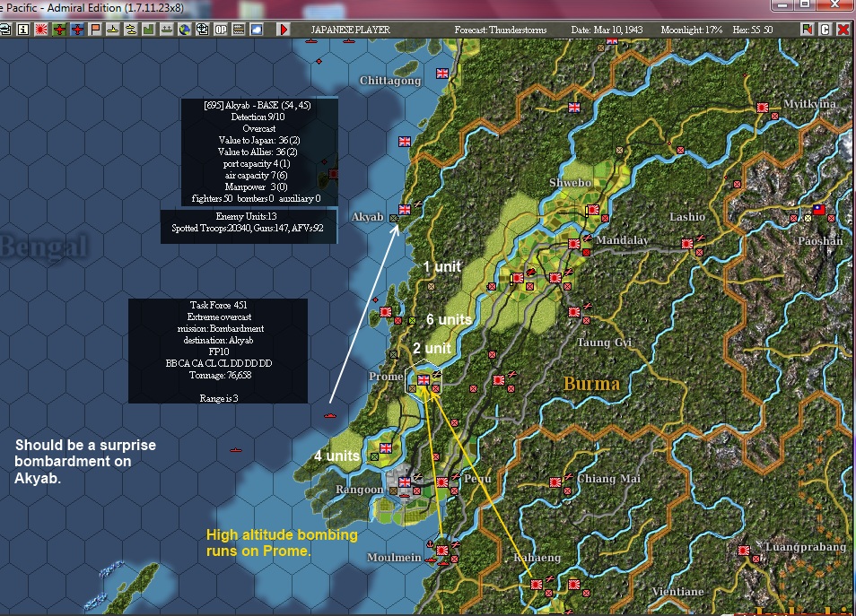Open the Intelligence info screen icon
This screenshot has width=856, height=616.
[23, 30]
